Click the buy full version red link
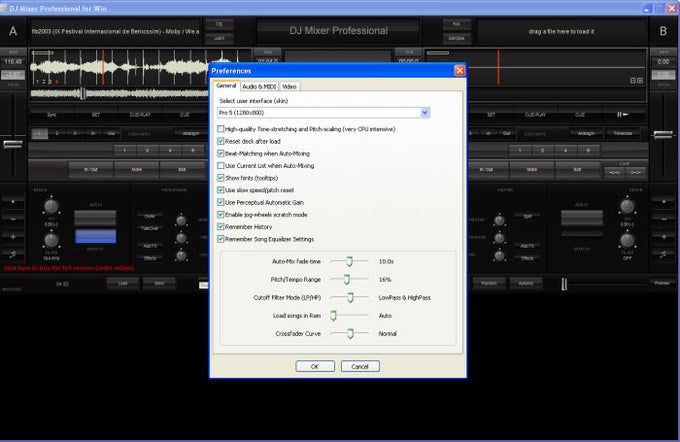This screenshot has width=680, height=442. [x=69, y=268]
